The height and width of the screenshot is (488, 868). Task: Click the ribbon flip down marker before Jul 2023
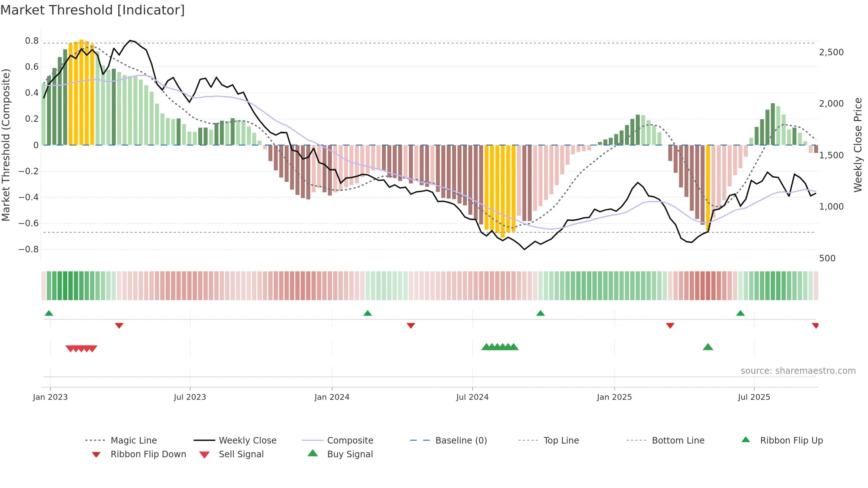point(119,326)
